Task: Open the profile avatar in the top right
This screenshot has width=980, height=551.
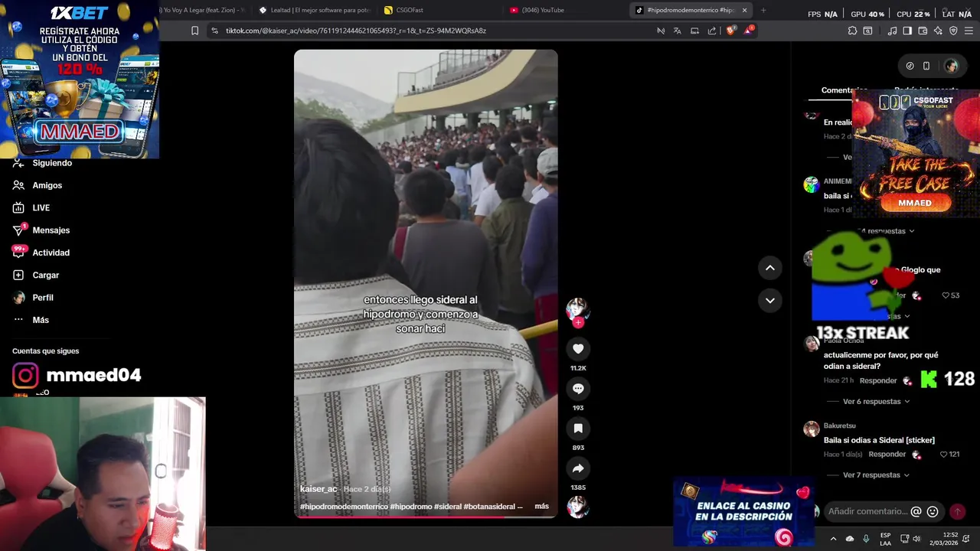Action: [x=951, y=66]
